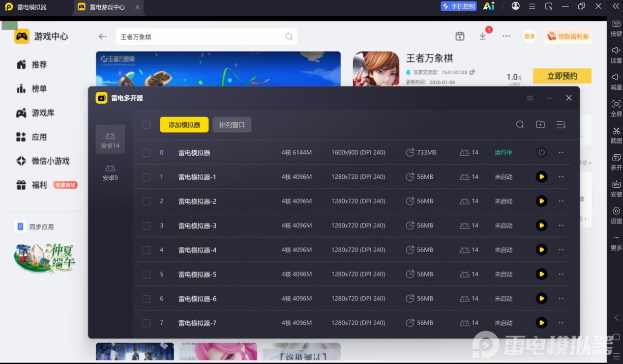623x364 pixels.
Task: Click 领取福利券 to claim coupons
Action: (567, 36)
